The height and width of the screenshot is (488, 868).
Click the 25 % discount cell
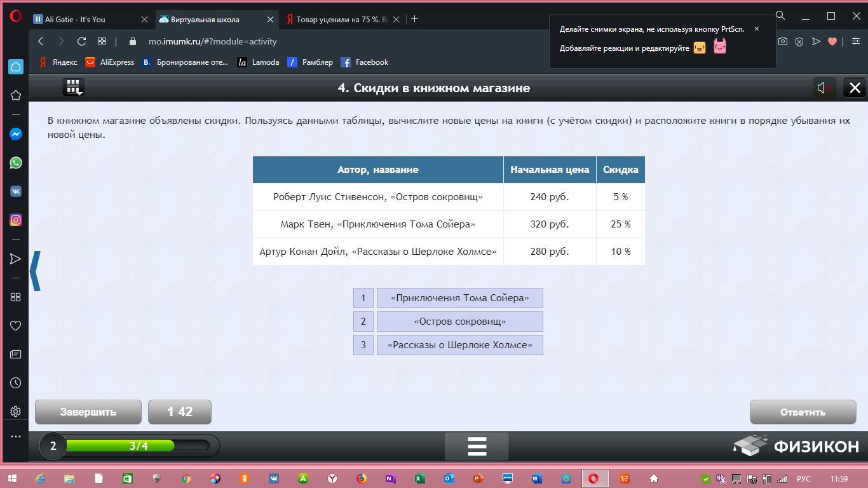621,224
